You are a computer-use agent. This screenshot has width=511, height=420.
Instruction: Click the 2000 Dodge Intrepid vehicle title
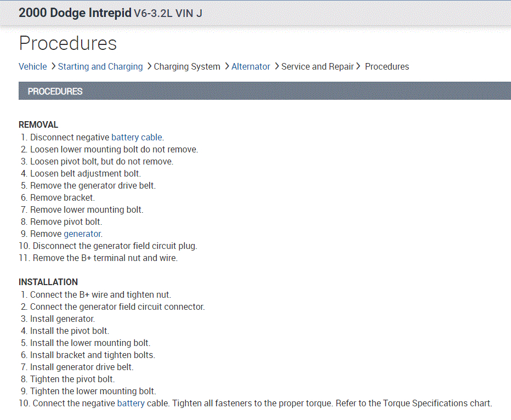point(75,13)
